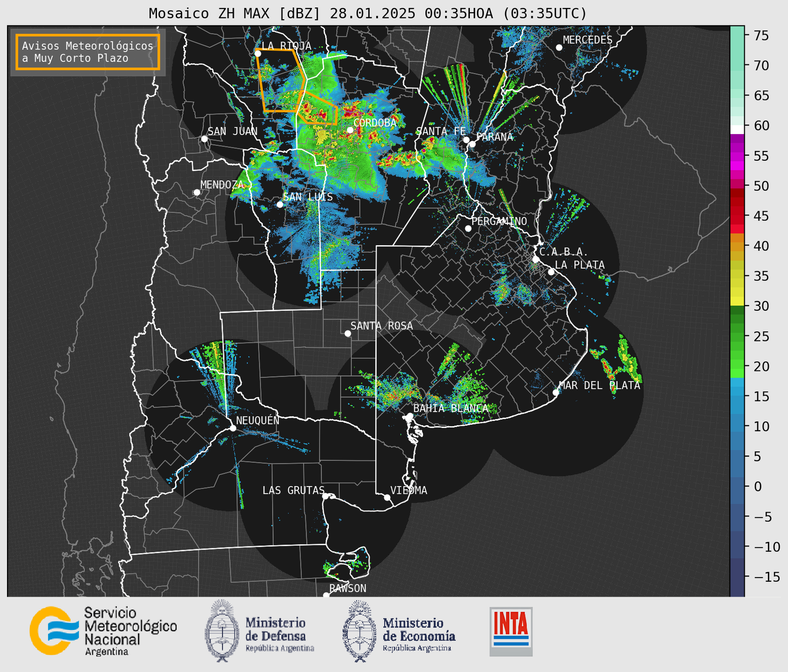Click the MENDOZA label text
Image resolution: width=788 pixels, height=672 pixels.
pos(222,185)
